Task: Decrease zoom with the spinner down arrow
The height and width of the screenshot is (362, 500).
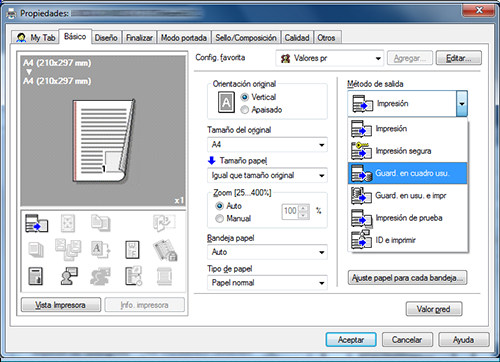Action: pos(303,215)
